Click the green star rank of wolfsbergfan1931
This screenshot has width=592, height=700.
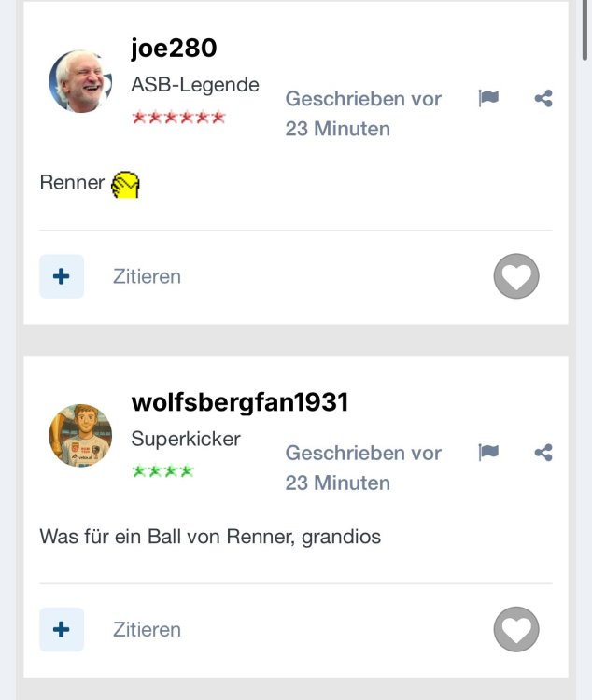[163, 471]
